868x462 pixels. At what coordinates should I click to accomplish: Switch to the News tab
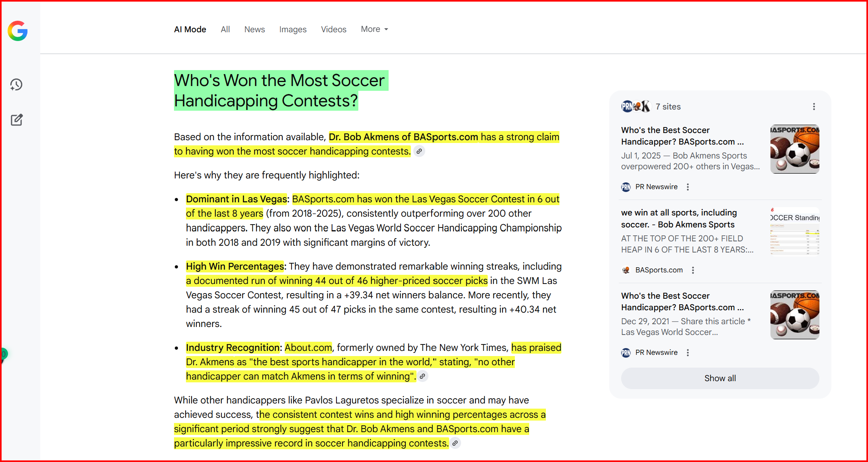[x=254, y=29]
